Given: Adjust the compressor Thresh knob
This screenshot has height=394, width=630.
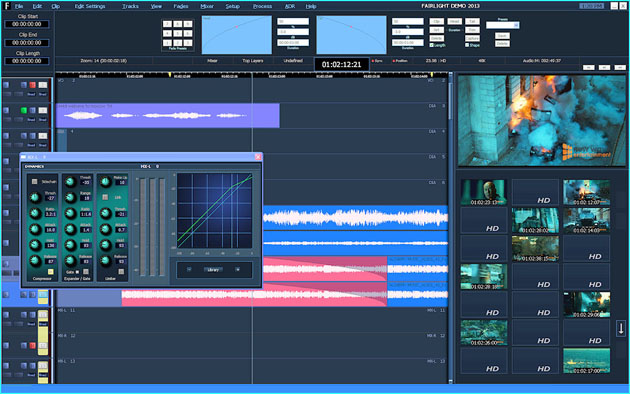Looking at the screenshot, I should coord(35,197).
